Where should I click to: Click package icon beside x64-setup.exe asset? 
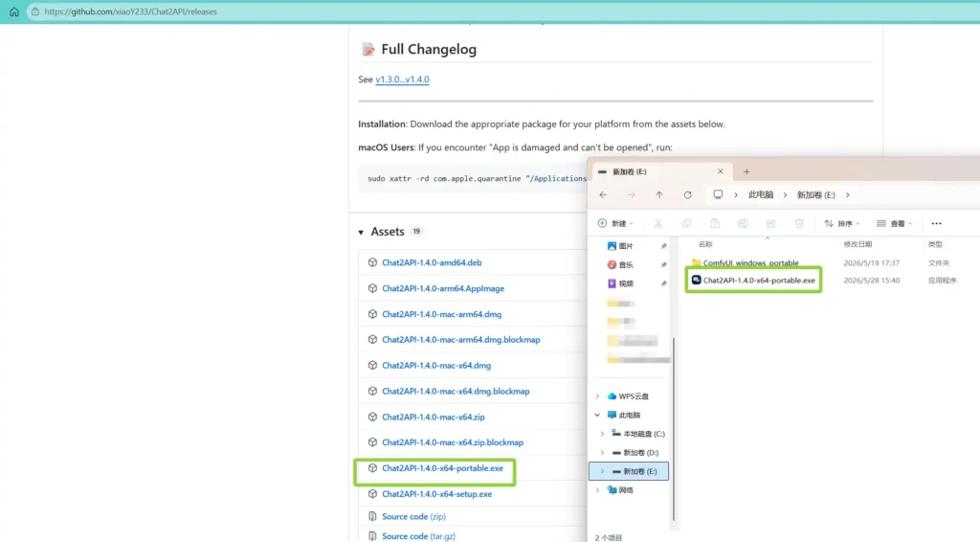click(x=372, y=494)
